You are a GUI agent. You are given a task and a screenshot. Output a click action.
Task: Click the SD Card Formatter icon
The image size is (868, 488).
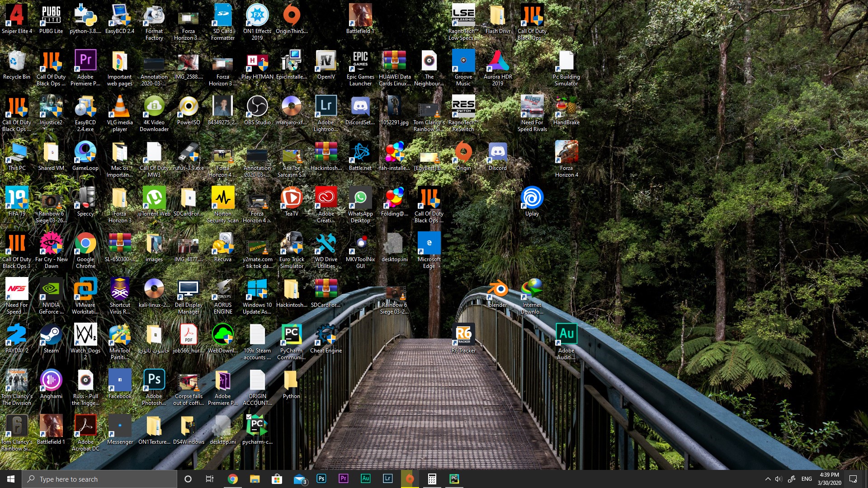tap(223, 22)
